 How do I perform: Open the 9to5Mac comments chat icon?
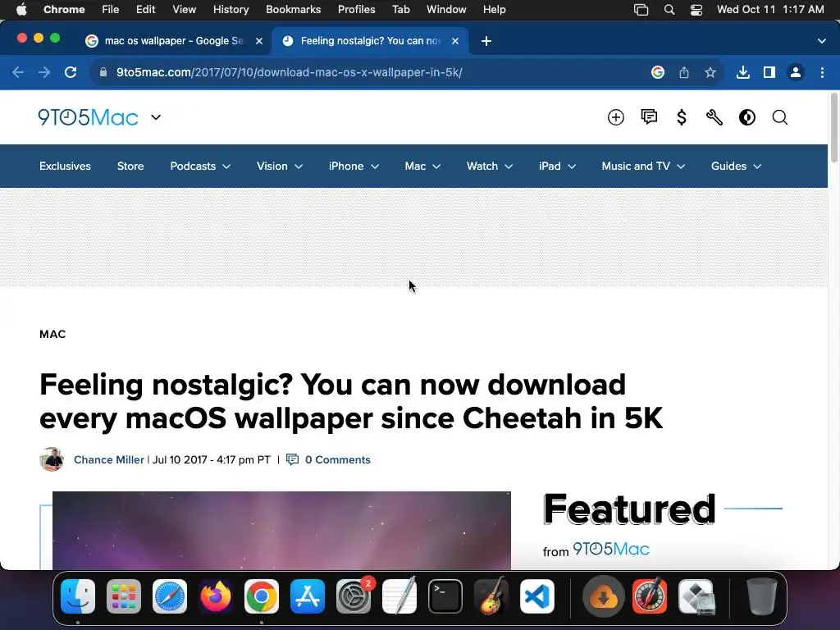pos(649,116)
